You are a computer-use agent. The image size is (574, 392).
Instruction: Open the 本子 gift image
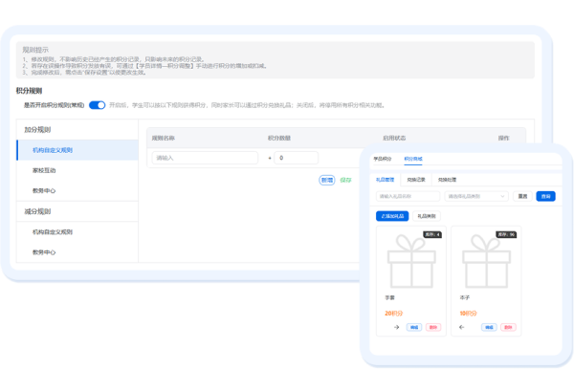click(484, 262)
